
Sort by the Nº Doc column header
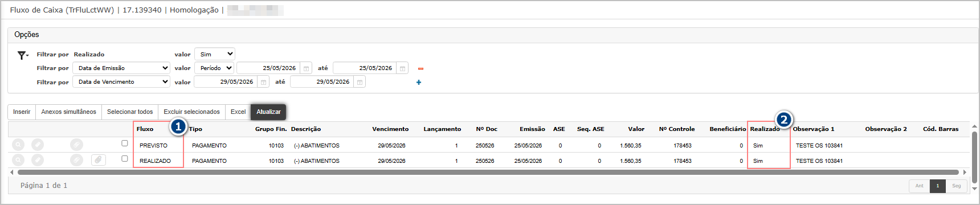coord(487,129)
